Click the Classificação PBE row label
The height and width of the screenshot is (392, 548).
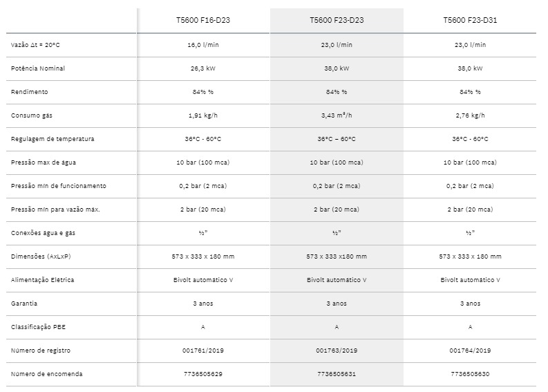click(x=38, y=327)
